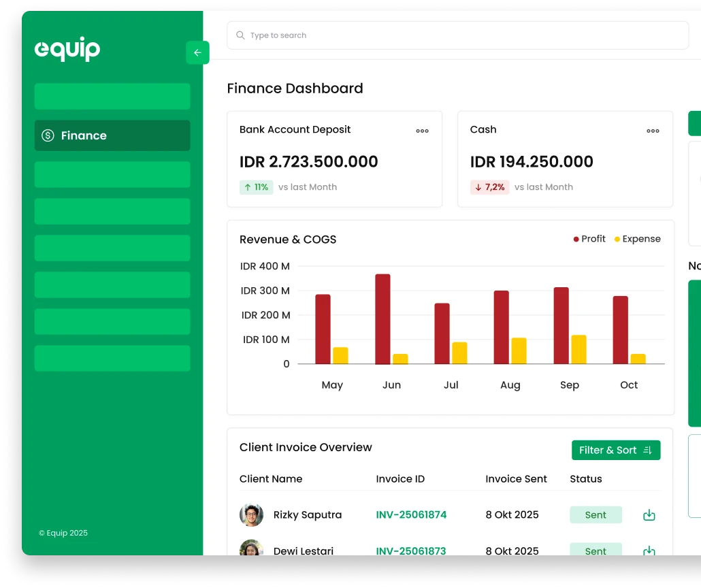The width and height of the screenshot is (701, 588).
Task: Type in the search field
Action: [x=463, y=35]
